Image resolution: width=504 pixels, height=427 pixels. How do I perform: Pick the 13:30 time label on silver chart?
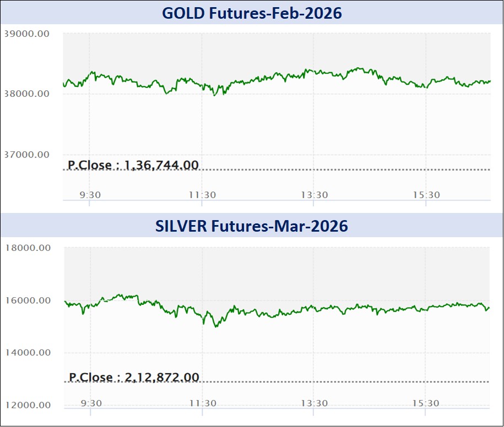tap(314, 403)
